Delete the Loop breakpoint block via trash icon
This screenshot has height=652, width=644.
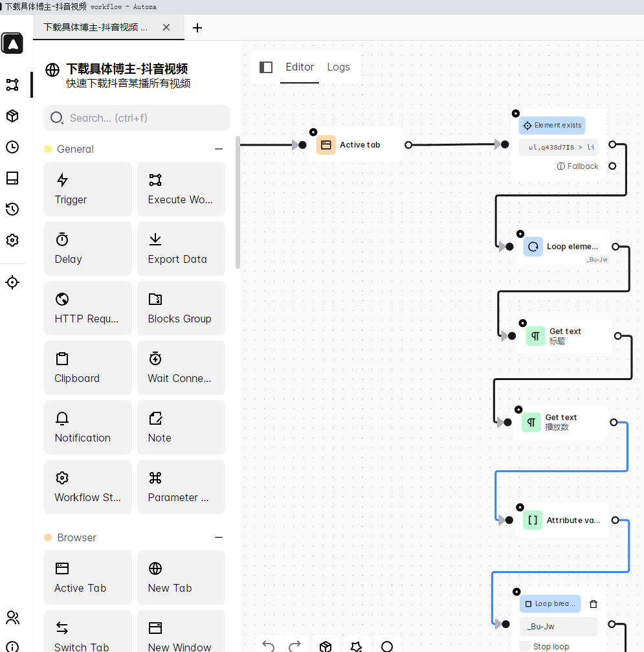pos(594,604)
